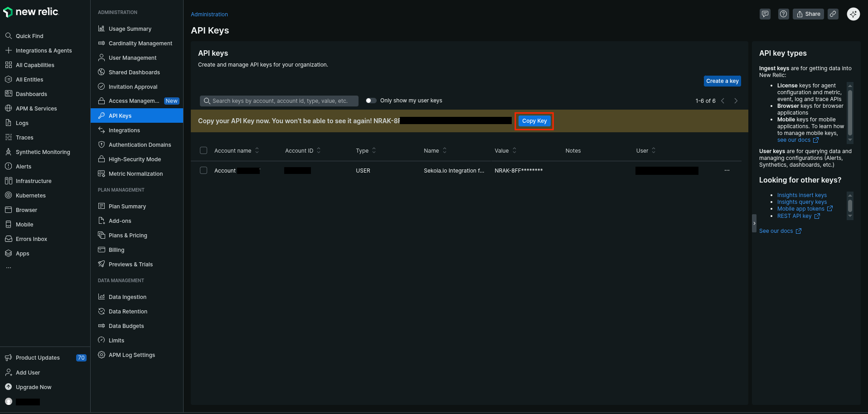868x414 pixels.
Task: Collapse the right side panel handle
Action: [754, 223]
